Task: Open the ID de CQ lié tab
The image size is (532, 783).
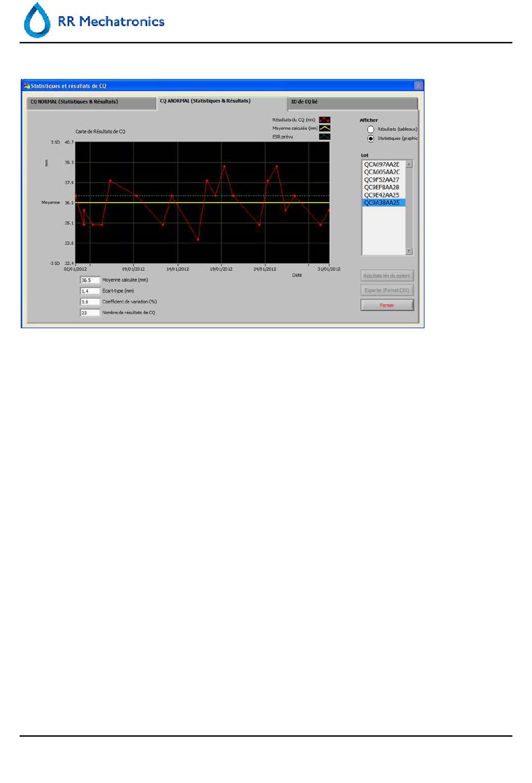Action: point(353,102)
